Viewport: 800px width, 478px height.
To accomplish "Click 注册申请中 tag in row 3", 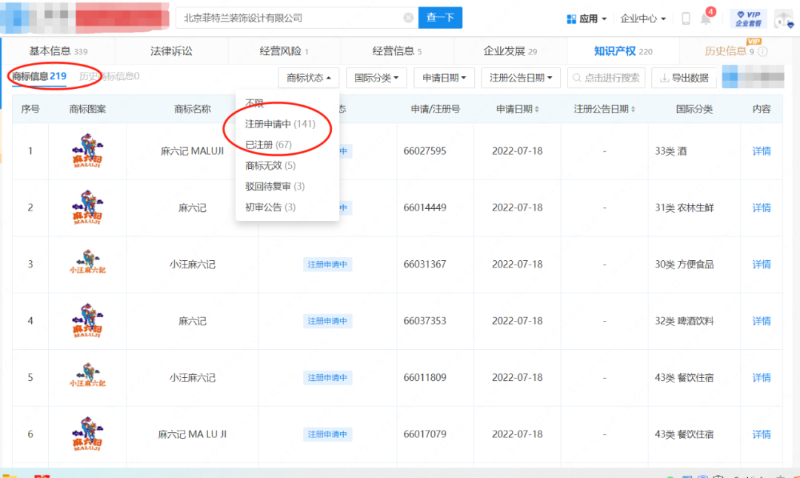I will tap(327, 264).
